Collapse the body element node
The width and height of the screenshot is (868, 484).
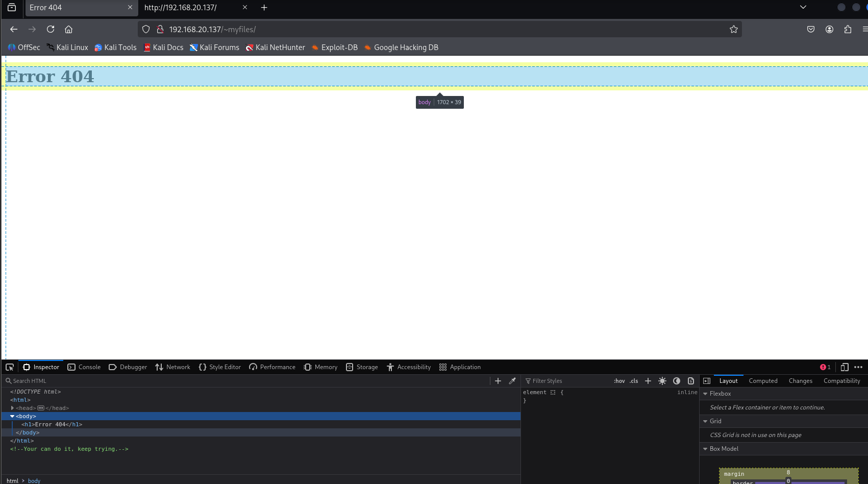tap(12, 416)
